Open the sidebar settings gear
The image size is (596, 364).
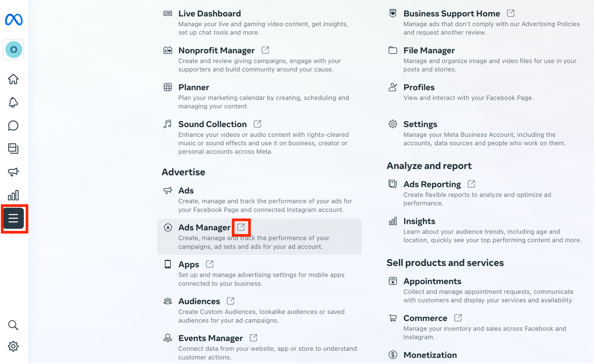[13, 346]
